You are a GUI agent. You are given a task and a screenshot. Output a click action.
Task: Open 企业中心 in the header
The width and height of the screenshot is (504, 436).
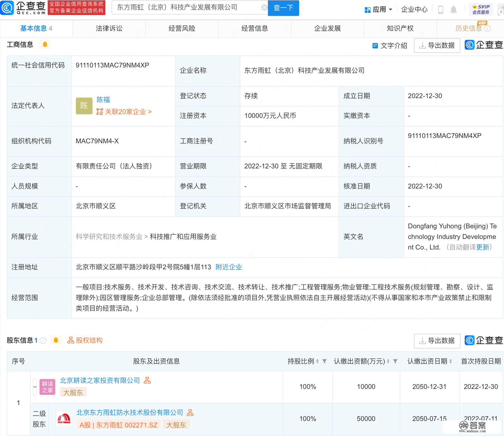(414, 10)
